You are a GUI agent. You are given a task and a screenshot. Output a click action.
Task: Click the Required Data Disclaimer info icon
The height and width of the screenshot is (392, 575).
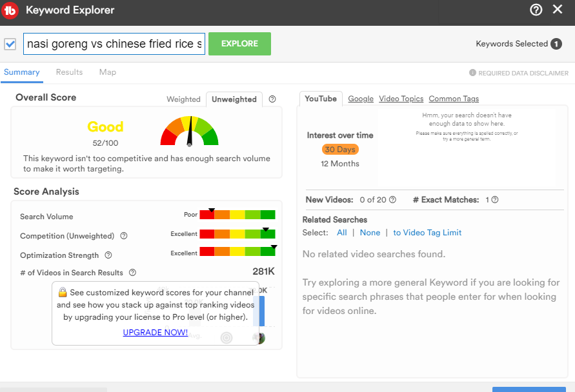pyautogui.click(x=472, y=73)
